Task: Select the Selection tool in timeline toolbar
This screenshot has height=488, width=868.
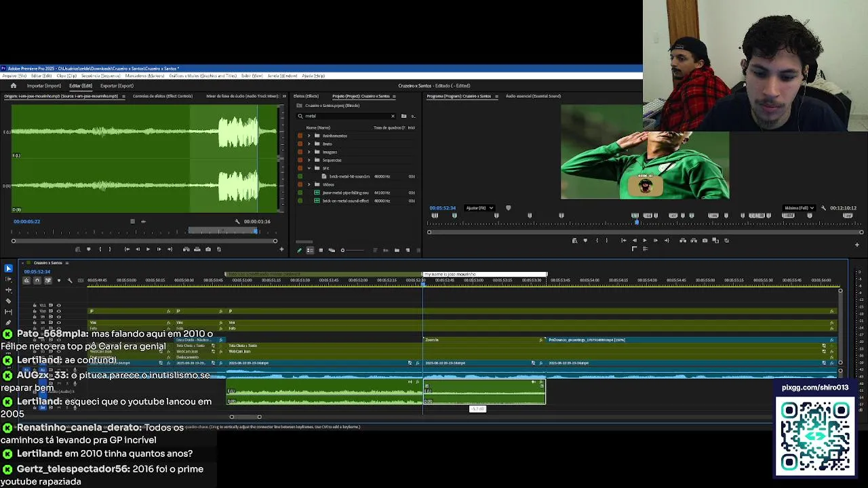Action: (x=8, y=268)
